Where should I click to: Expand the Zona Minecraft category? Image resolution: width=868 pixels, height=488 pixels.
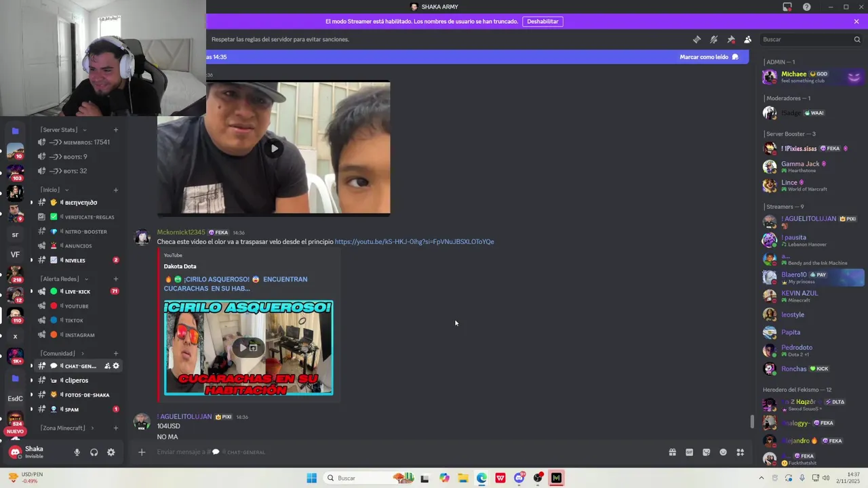(68, 428)
